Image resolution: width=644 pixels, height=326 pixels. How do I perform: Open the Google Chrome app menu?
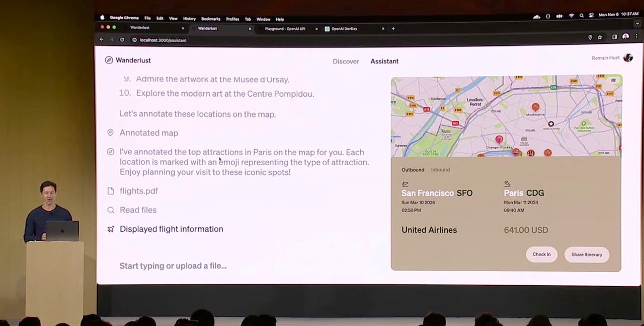click(x=124, y=19)
